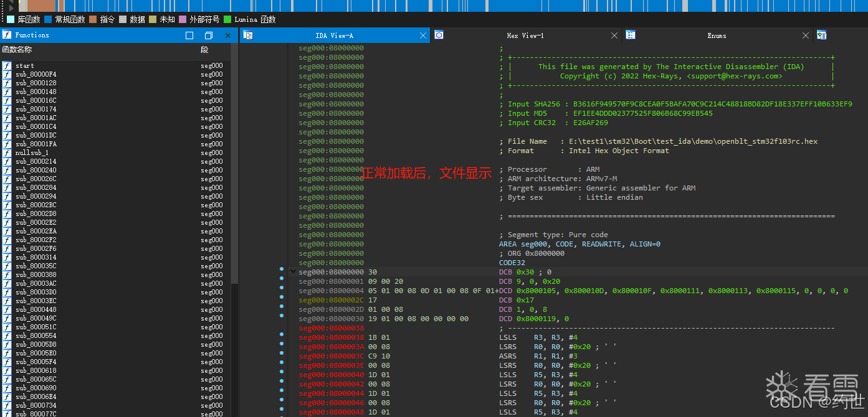Click the function icon beside sub_8000448

pyautogui.click(x=7, y=309)
